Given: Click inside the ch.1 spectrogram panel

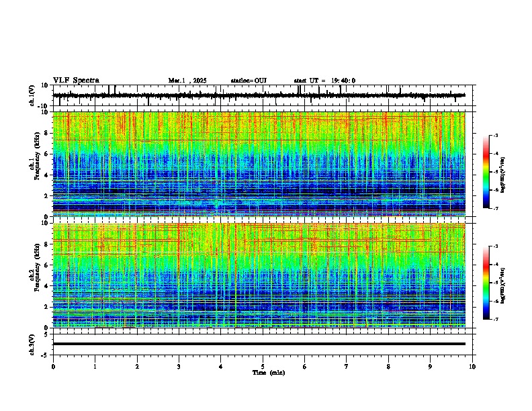Looking at the screenshot, I should (x=259, y=164).
